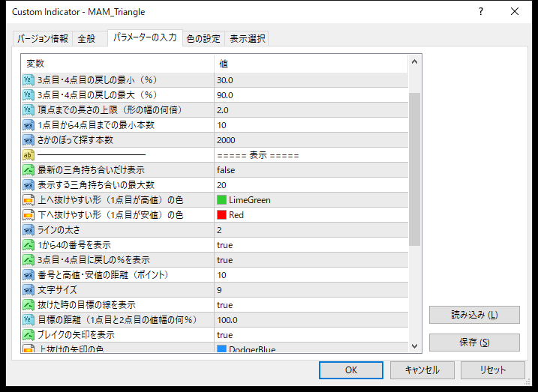Viewport: 538px width, 392px height.
Task: Select the 文字サイズ variable name
Action: pyautogui.click(x=57, y=290)
